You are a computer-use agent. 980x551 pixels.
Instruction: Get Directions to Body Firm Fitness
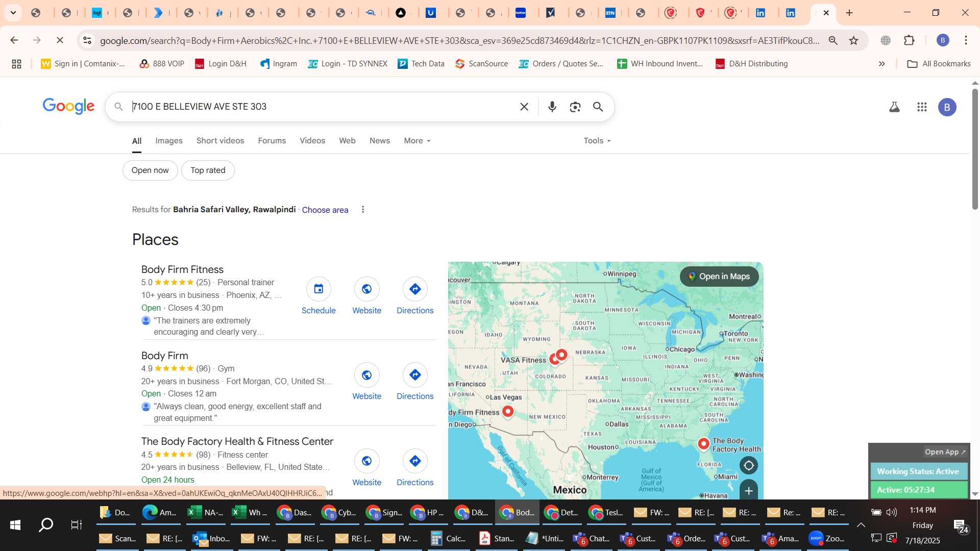click(415, 289)
